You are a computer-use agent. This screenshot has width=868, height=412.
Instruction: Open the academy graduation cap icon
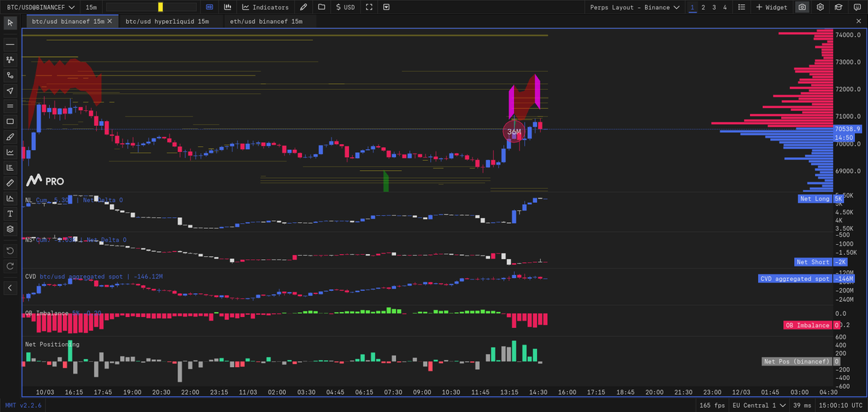click(838, 7)
